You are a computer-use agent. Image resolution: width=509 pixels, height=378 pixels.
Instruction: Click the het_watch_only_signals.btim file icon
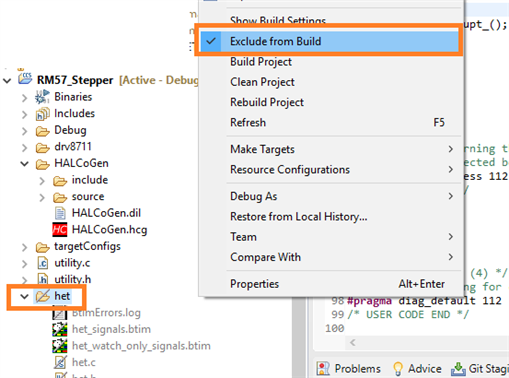(x=60, y=346)
